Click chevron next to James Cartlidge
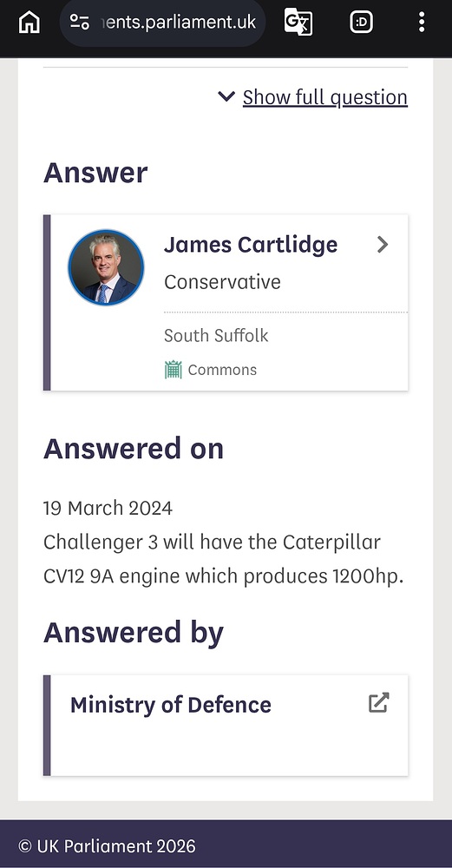Viewport: 452px width, 868px height. 383,244
